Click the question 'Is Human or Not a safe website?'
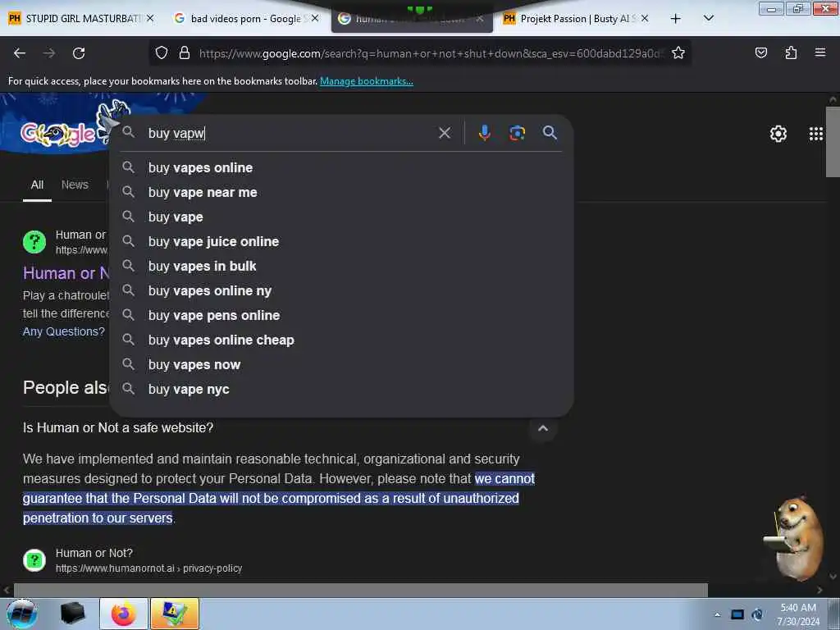The width and height of the screenshot is (840, 630). tap(118, 428)
